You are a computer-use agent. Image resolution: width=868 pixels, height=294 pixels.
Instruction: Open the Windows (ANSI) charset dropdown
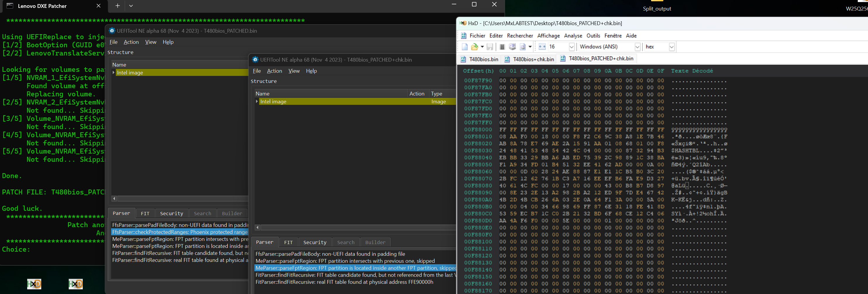pyautogui.click(x=637, y=47)
